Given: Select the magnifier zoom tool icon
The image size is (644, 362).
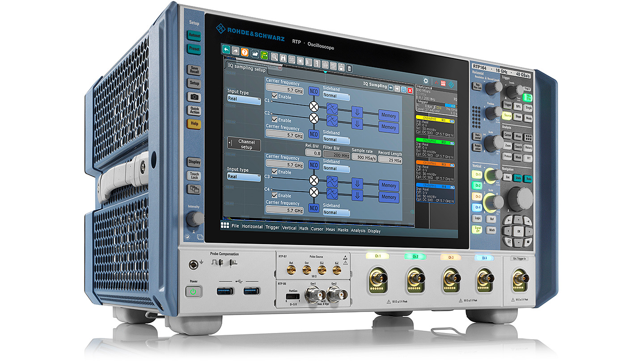Looking at the screenshot, I should [275, 56].
